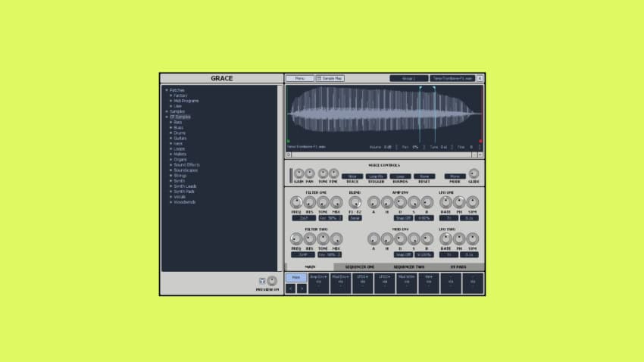Click the Main modulation page button
This screenshot has width=644, height=362.
coord(296,278)
